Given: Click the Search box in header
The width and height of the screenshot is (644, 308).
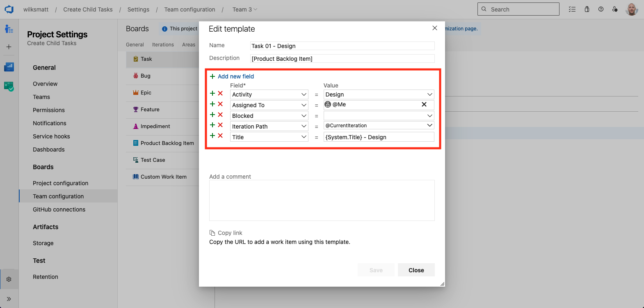Looking at the screenshot, I should click(x=518, y=9).
